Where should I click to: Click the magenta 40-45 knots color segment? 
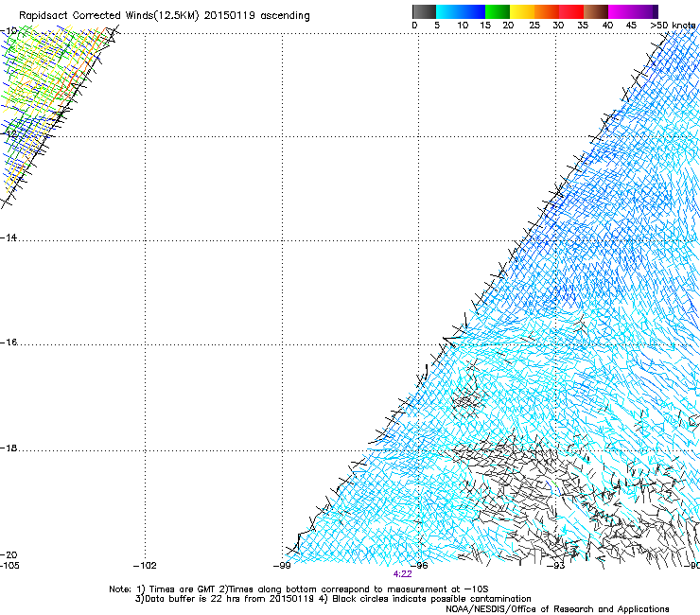tap(621, 11)
